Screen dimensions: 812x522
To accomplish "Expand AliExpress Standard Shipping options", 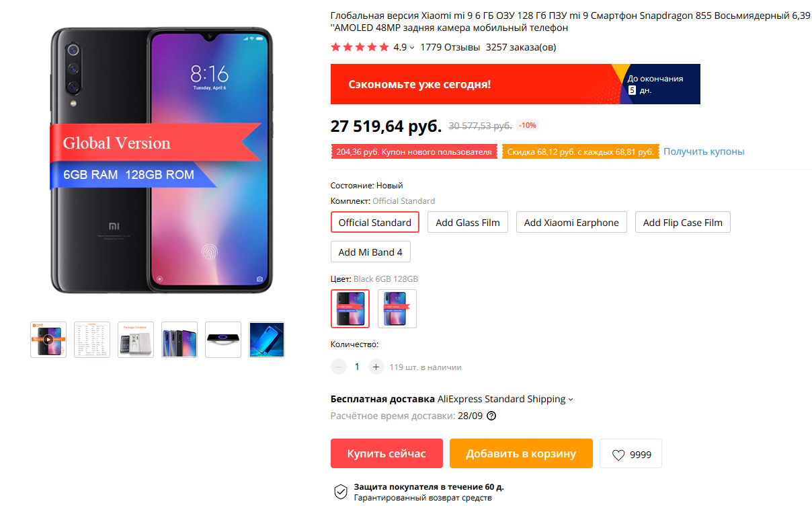I will (x=571, y=400).
